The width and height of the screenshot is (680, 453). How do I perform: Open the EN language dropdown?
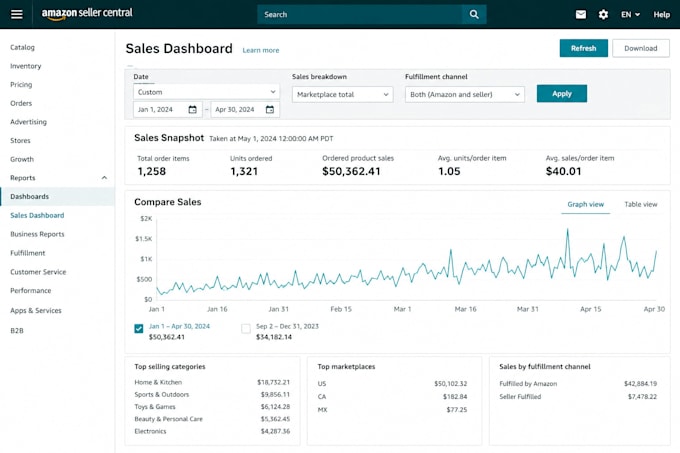pos(630,14)
